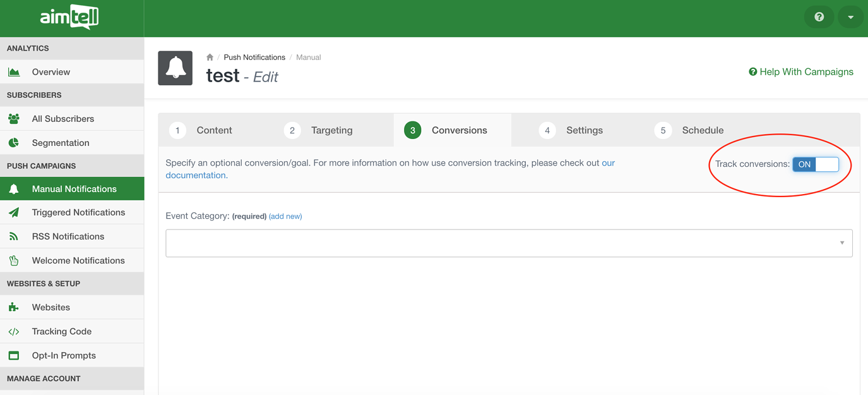868x395 pixels.
Task: Select the Manual Notifications bell icon
Action: click(15, 188)
